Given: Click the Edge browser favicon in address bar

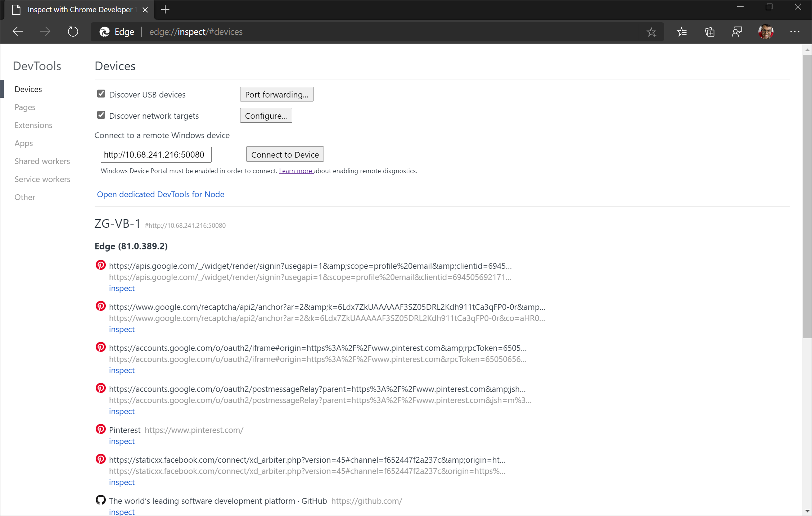Looking at the screenshot, I should [106, 31].
